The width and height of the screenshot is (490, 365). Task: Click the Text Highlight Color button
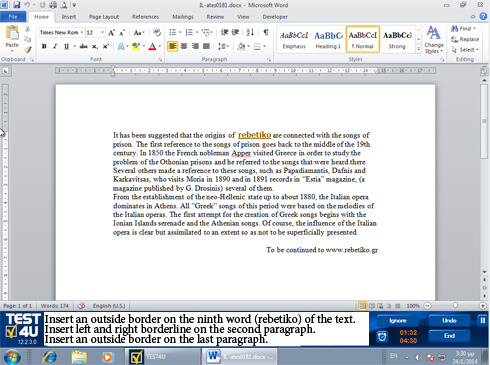(x=136, y=46)
